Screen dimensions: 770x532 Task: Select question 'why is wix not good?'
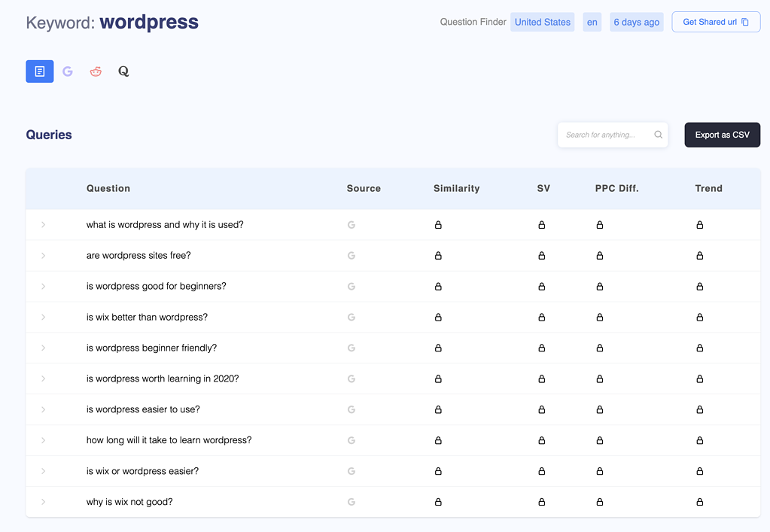(129, 502)
